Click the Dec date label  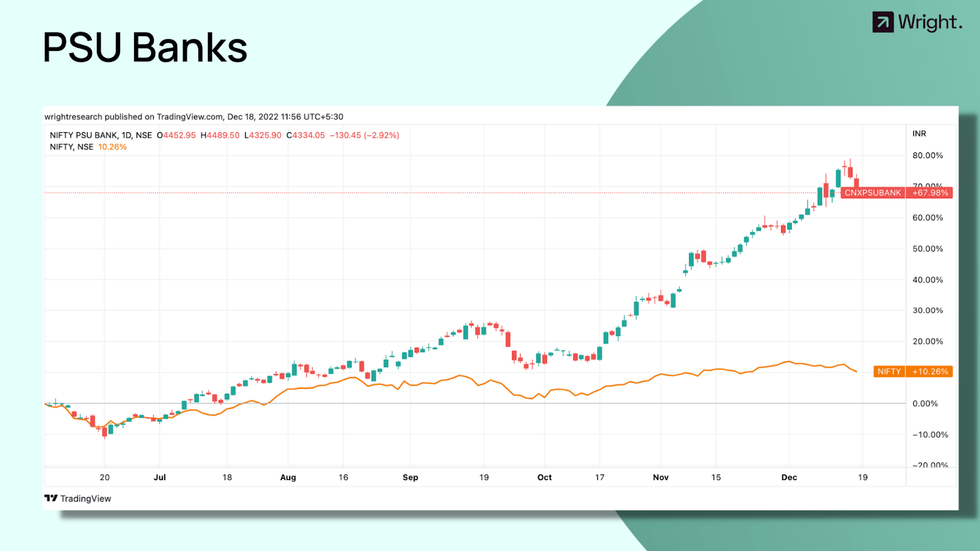(790, 478)
